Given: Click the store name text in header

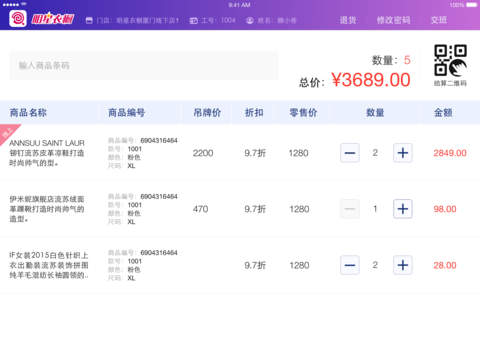Looking at the screenshot, I should pyautogui.click(x=138, y=21).
